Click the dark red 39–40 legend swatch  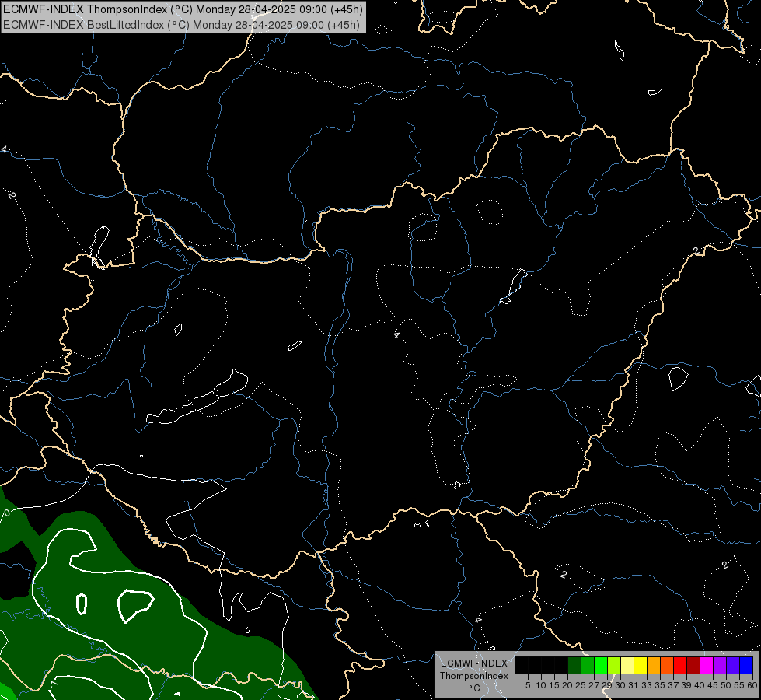tap(693, 665)
